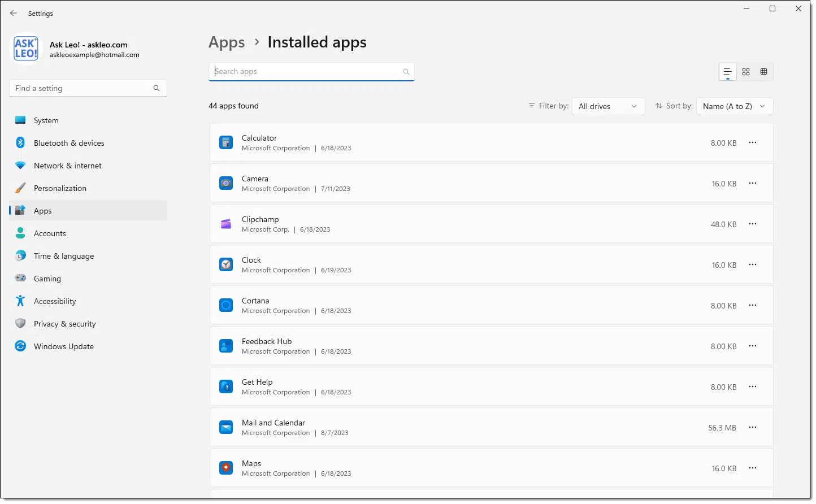Open more options for Feedback Hub
The width and height of the screenshot is (816, 504).
(753, 346)
